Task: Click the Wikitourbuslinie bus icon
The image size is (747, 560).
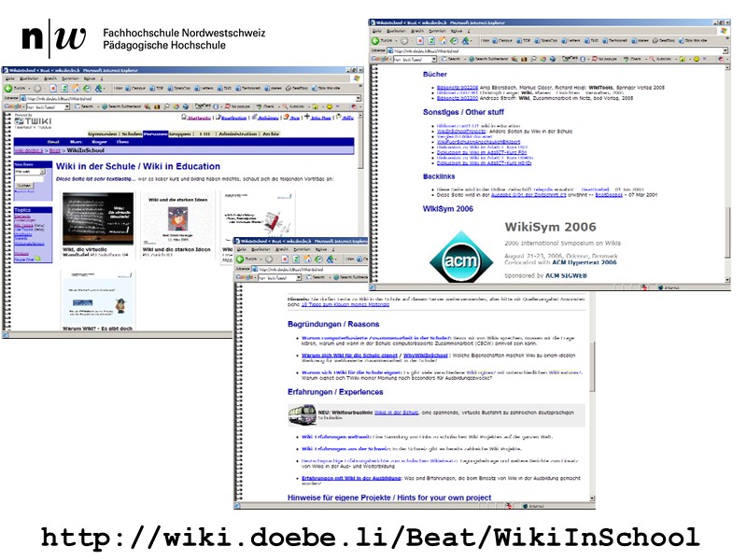Action: (x=299, y=414)
